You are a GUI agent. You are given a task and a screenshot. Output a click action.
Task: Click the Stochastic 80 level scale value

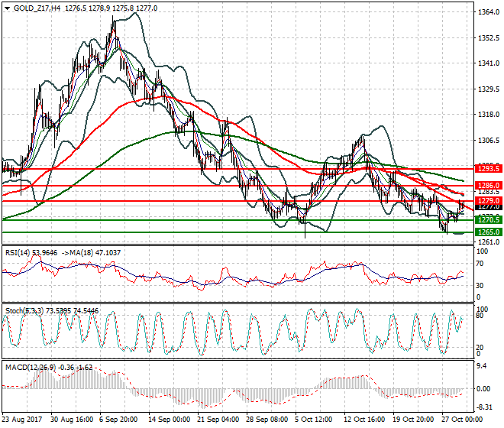pyautogui.click(x=480, y=316)
